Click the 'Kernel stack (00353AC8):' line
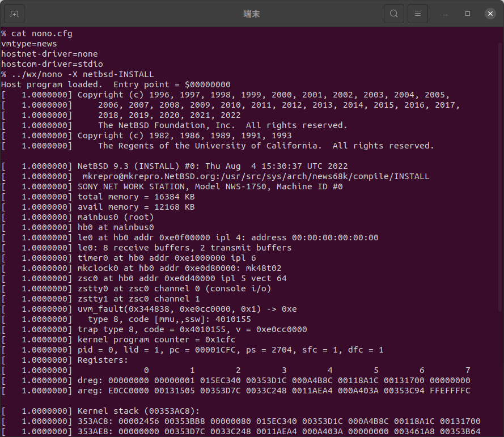Viewport: 504px width, 437px height. click(100, 411)
